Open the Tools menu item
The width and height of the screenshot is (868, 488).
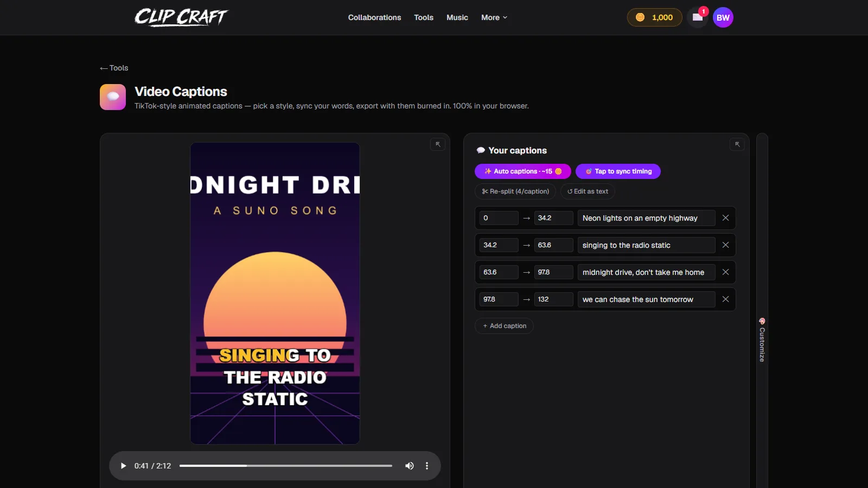tap(424, 17)
